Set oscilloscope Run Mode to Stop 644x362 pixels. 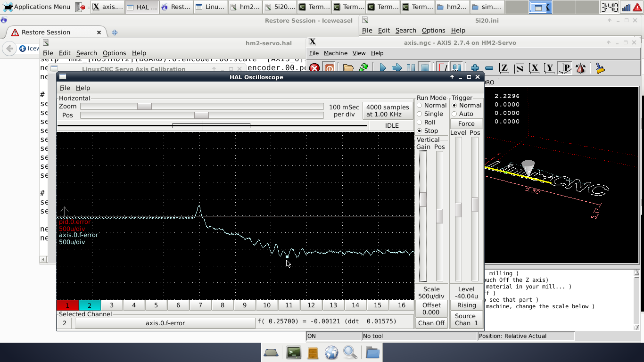427,131
